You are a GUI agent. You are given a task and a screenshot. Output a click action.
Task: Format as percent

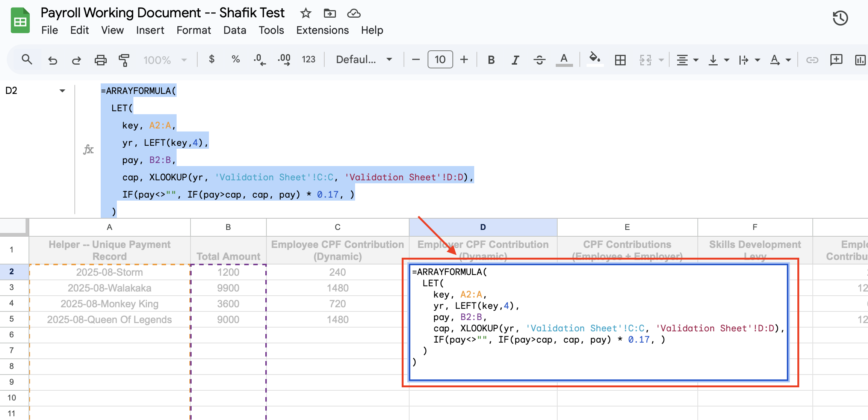(x=236, y=59)
